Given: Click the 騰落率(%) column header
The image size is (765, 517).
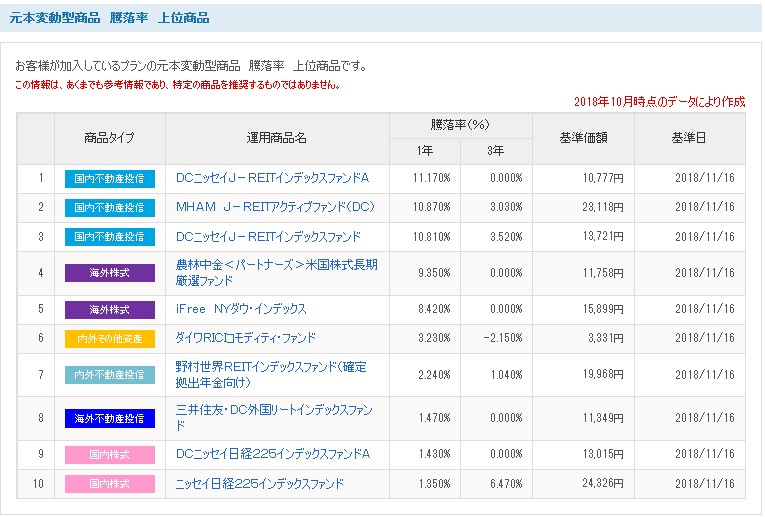Looking at the screenshot, I should (x=460, y=125).
